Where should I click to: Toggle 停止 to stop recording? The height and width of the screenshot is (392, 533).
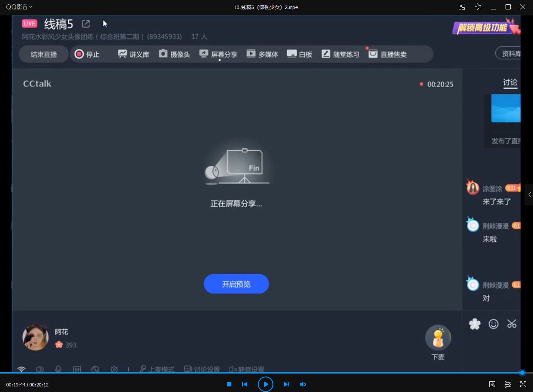pyautogui.click(x=88, y=54)
